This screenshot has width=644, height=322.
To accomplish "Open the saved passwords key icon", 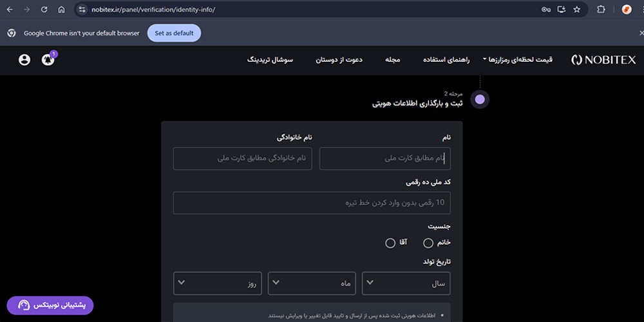I will click(546, 10).
